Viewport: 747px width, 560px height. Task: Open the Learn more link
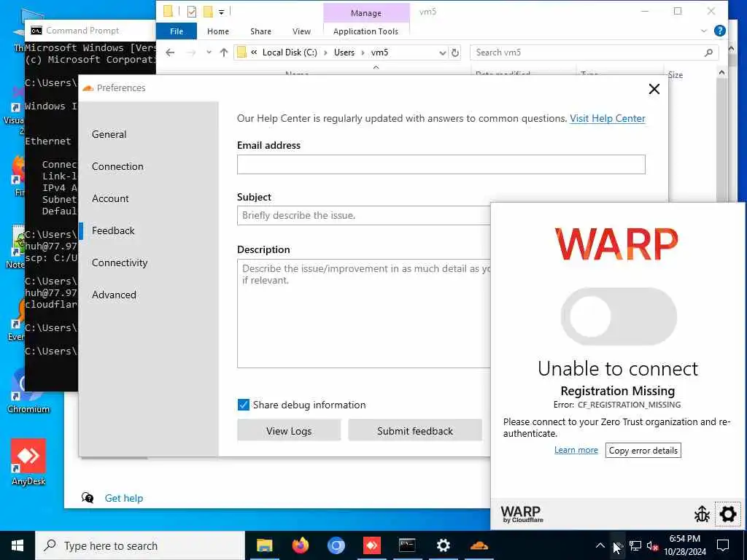click(576, 450)
